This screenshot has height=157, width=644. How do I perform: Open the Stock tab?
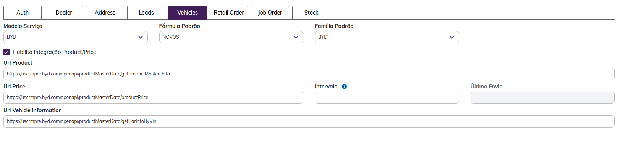311,13
